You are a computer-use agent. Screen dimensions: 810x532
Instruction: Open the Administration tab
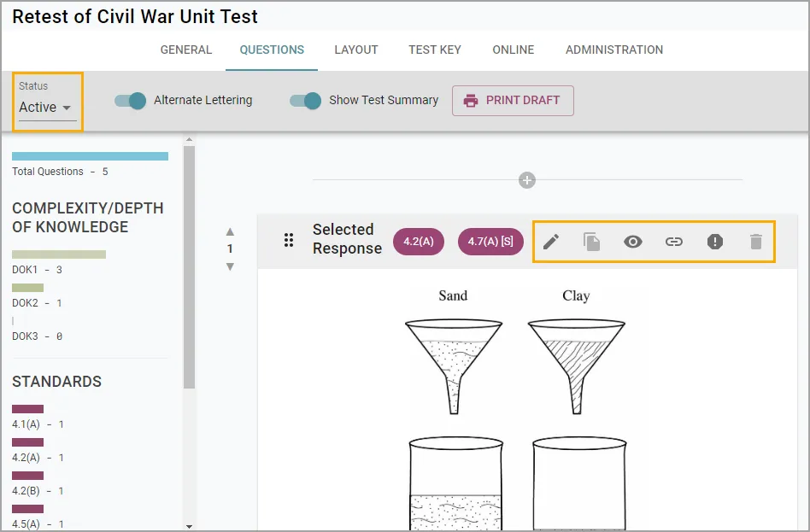pos(614,50)
